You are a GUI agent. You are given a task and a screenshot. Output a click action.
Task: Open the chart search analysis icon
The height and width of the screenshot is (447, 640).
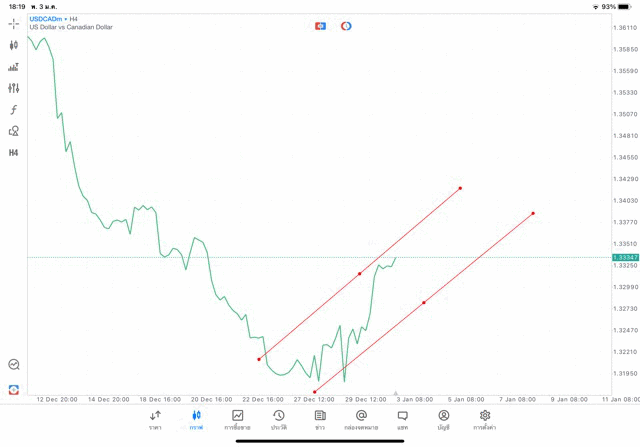click(14, 365)
